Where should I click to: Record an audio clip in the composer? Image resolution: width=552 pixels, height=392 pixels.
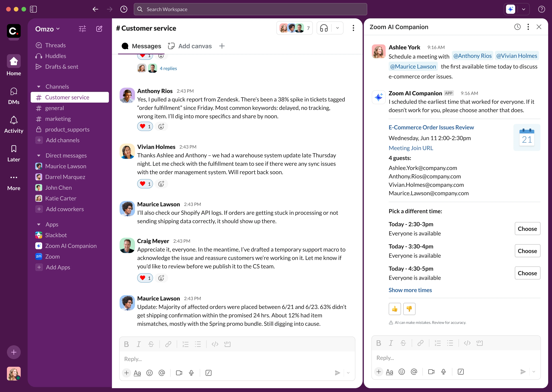(x=191, y=373)
